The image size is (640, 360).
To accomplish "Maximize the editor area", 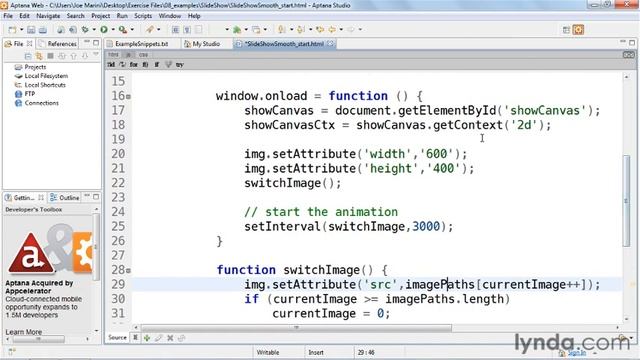I will 632,42.
